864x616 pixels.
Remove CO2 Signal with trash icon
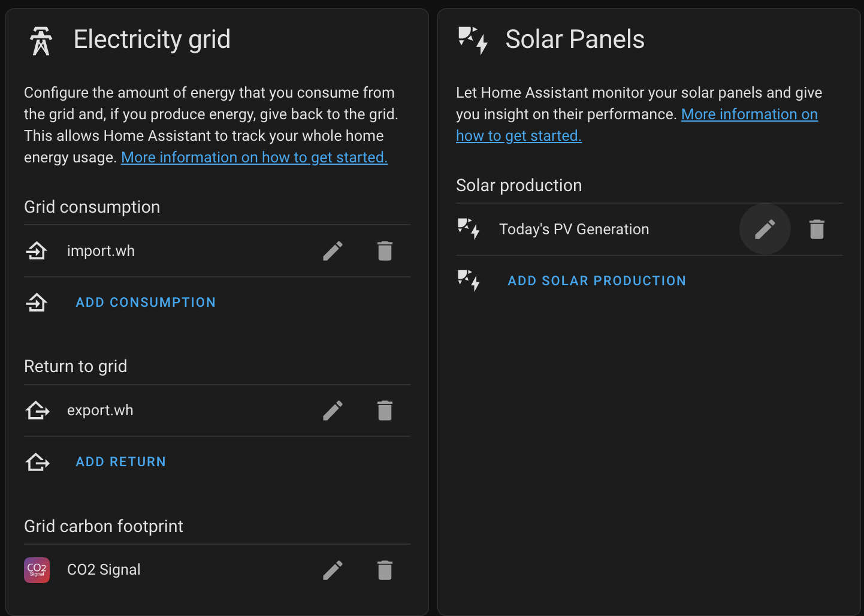[385, 570]
